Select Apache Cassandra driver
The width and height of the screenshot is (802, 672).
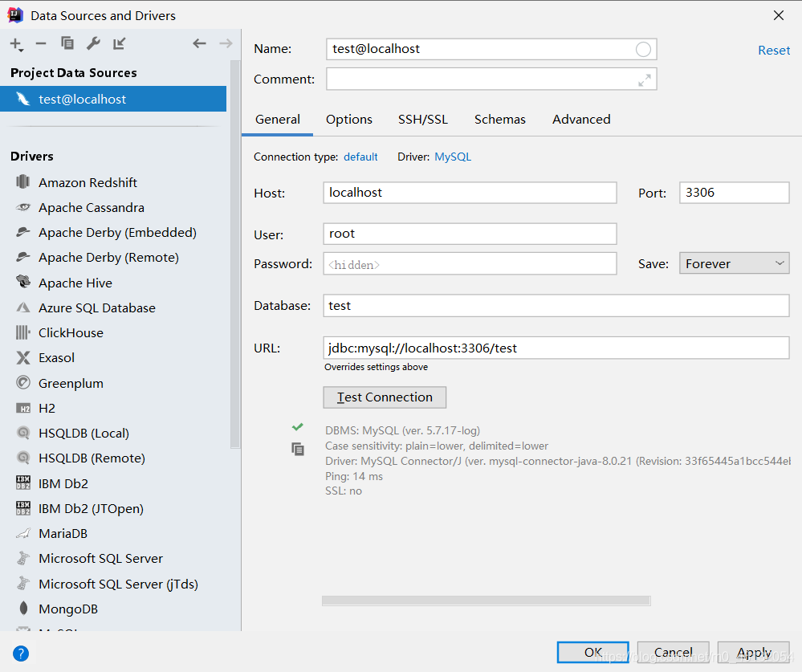(x=113, y=208)
